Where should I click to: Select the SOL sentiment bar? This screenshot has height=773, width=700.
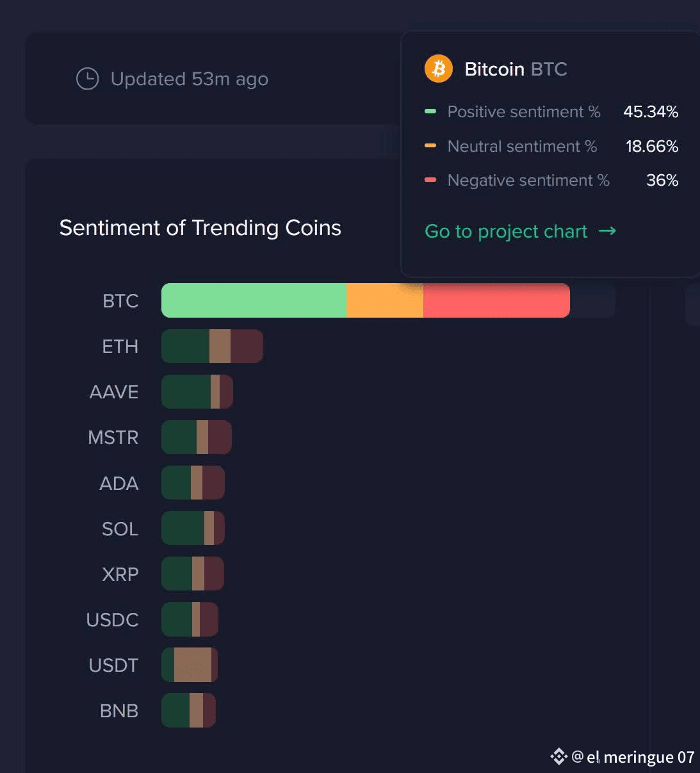point(193,528)
